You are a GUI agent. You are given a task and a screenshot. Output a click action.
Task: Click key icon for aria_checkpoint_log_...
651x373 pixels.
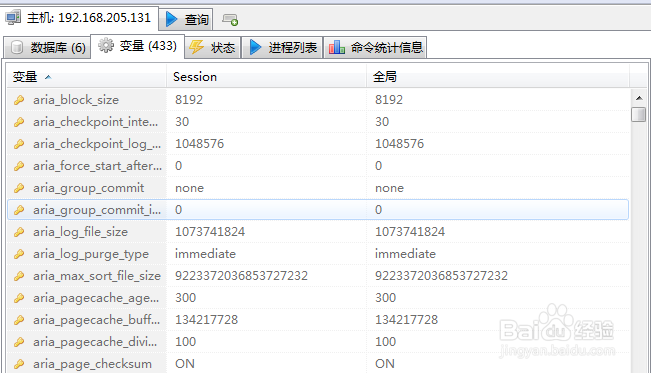tap(19, 144)
